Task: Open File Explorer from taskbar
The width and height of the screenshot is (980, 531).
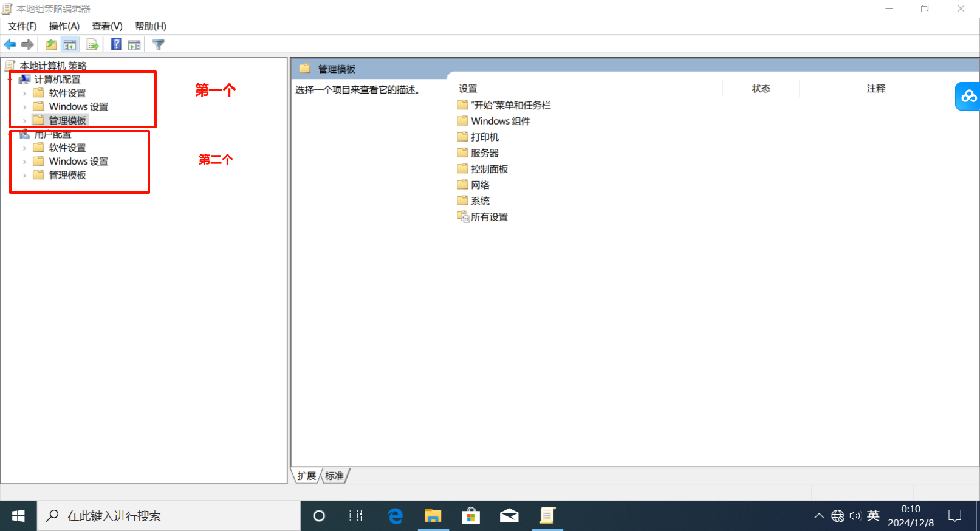Action: click(433, 516)
